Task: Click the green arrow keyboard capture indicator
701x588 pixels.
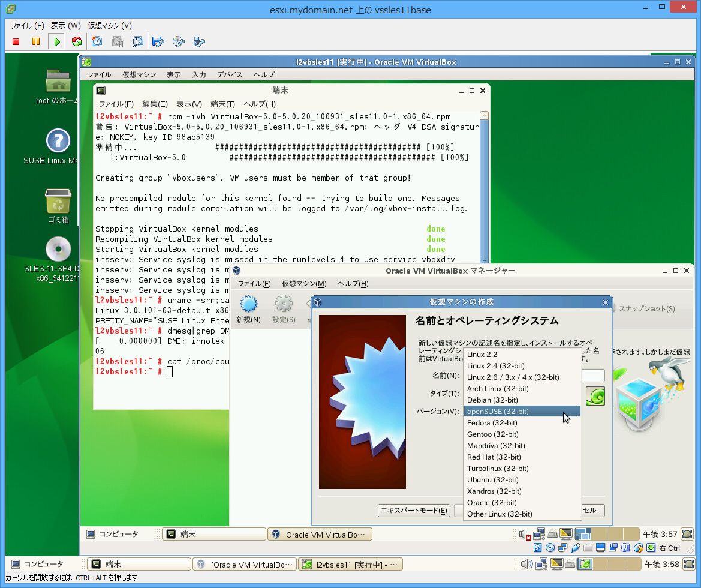Action: 651,548
